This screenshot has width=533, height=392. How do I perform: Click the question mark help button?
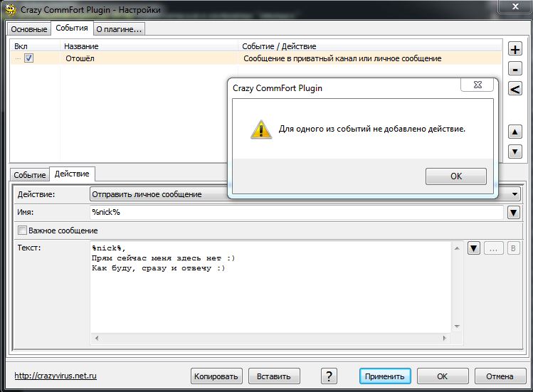point(328,376)
